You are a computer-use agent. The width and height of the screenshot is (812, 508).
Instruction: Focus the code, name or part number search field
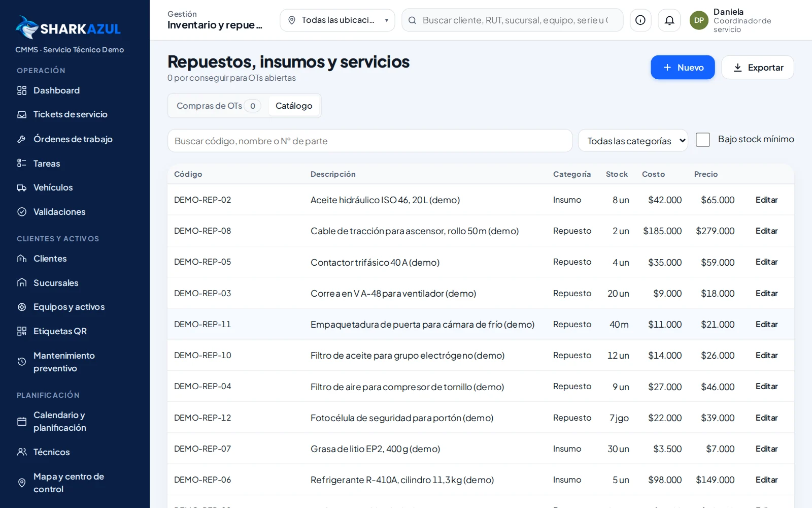(370, 141)
